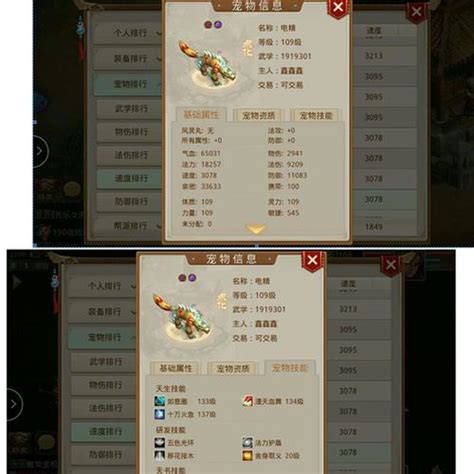Click the pet portrait in the upper 宠物信息 panel

208,64
